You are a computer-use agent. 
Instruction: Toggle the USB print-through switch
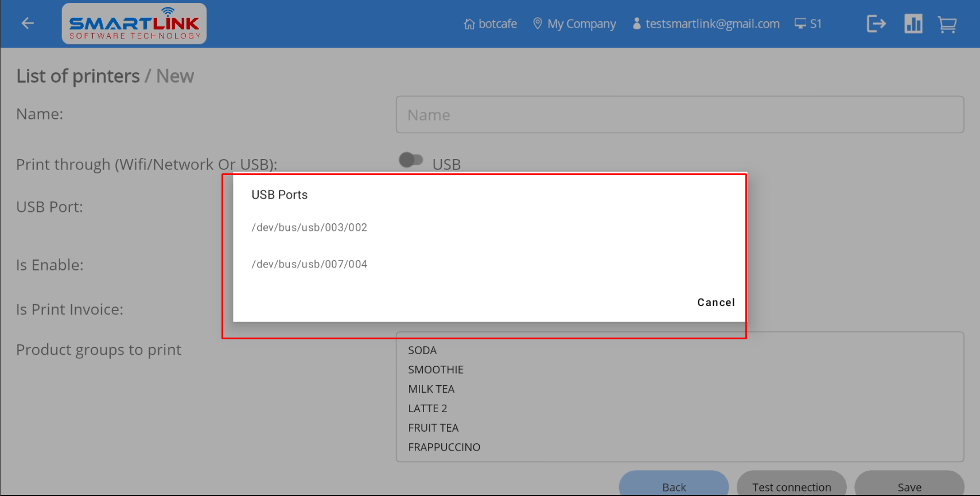point(411,160)
